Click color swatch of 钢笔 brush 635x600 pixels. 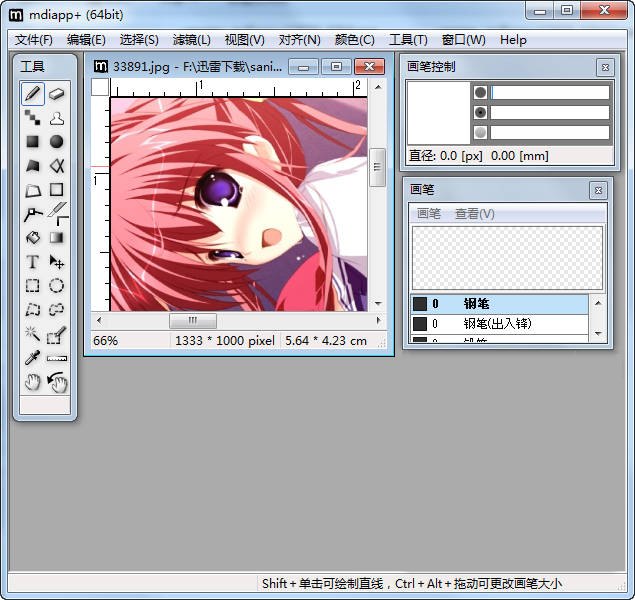tap(420, 304)
